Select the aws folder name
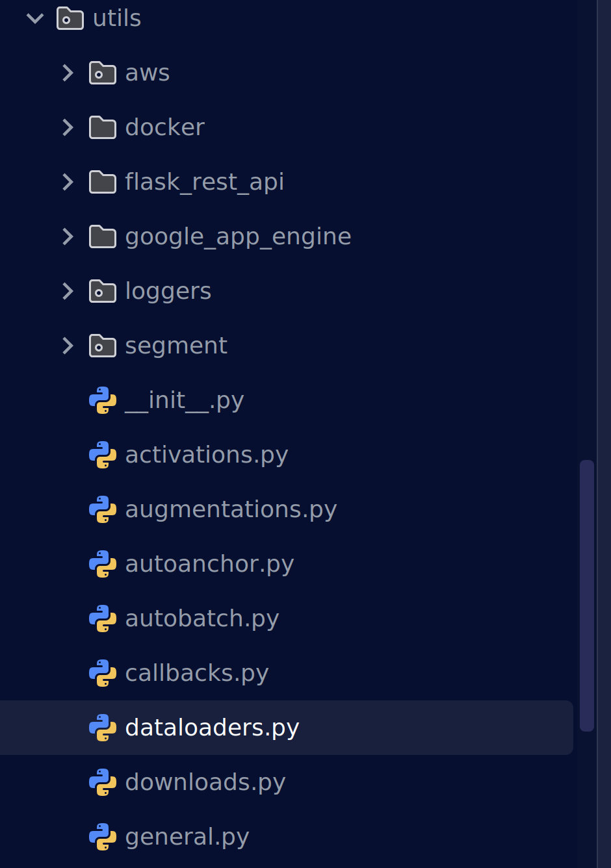The image size is (611, 868). point(148,73)
